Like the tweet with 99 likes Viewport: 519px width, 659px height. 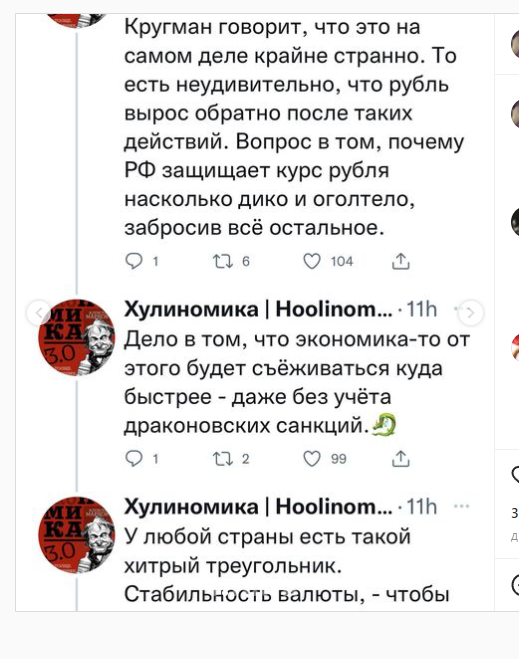tap(312, 459)
